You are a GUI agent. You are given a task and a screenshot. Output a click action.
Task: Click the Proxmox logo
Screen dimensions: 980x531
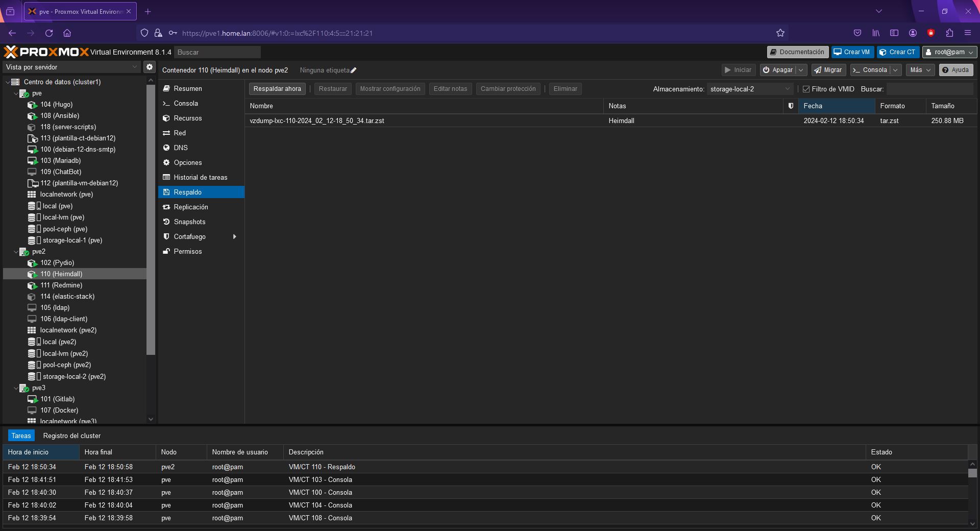[46, 52]
